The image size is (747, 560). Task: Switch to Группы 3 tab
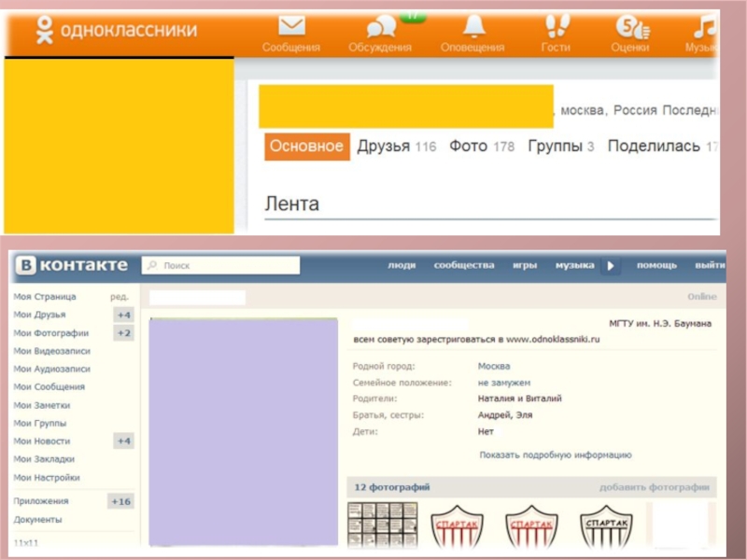click(x=561, y=147)
